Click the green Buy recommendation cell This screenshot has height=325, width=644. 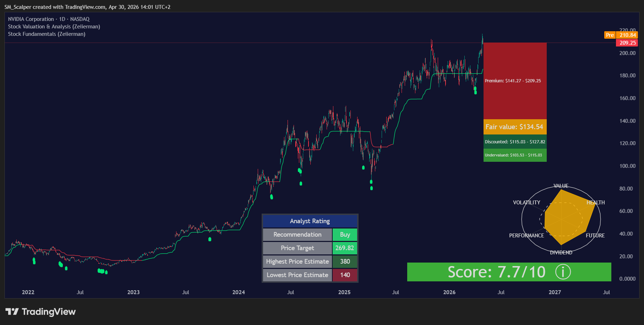point(345,235)
